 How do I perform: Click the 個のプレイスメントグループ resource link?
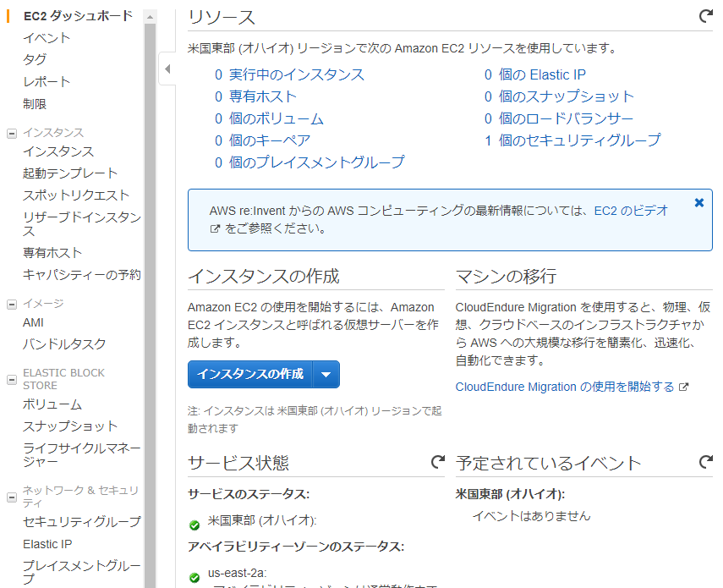tap(317, 162)
